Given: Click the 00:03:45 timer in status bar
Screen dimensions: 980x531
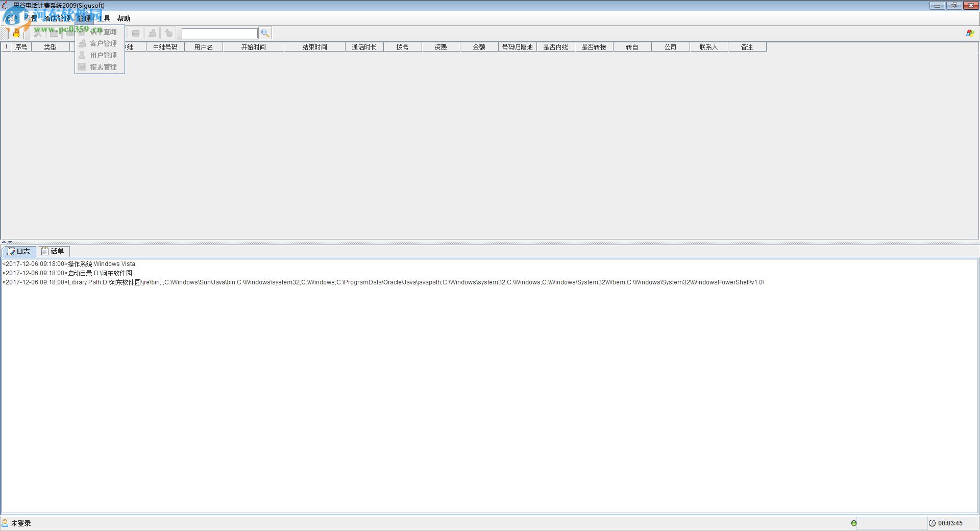Looking at the screenshot, I should 950,523.
